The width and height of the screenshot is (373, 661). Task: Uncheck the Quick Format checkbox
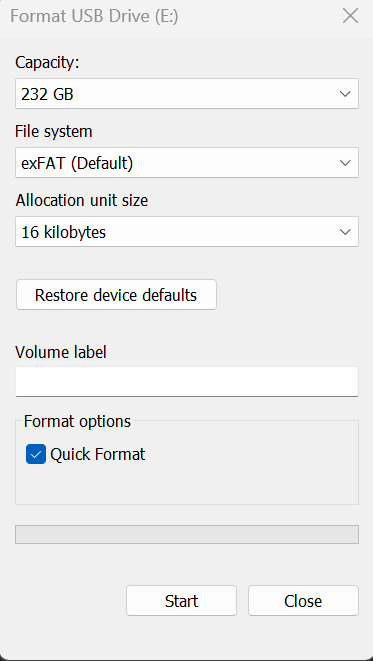pyautogui.click(x=36, y=454)
